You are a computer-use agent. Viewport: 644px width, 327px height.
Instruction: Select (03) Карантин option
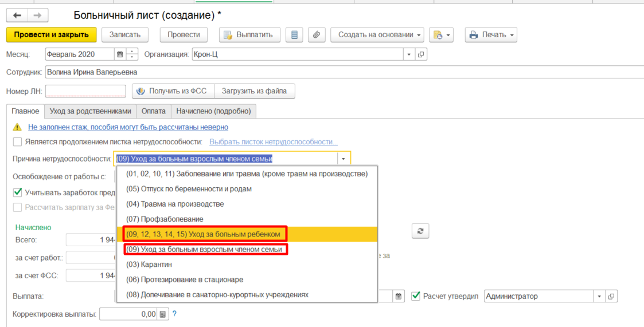click(x=247, y=264)
